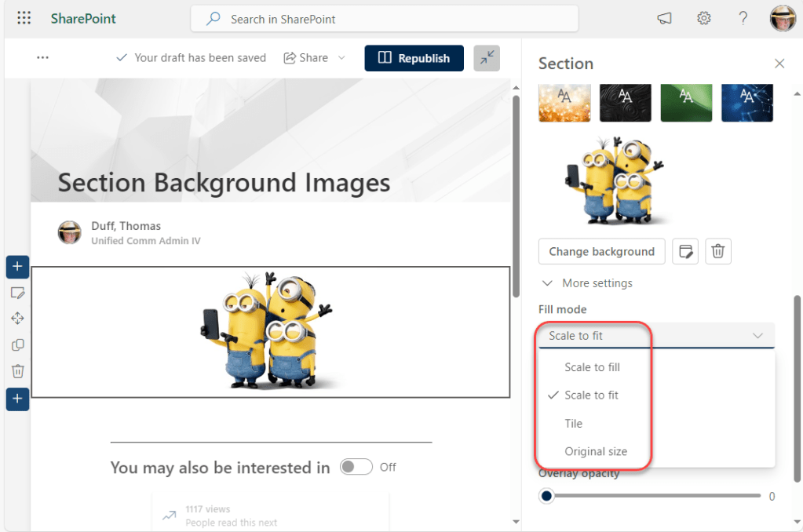Screen dimensions: 803x532
Task: Toggle the 'You may also be interested in' switch
Action: 356,467
